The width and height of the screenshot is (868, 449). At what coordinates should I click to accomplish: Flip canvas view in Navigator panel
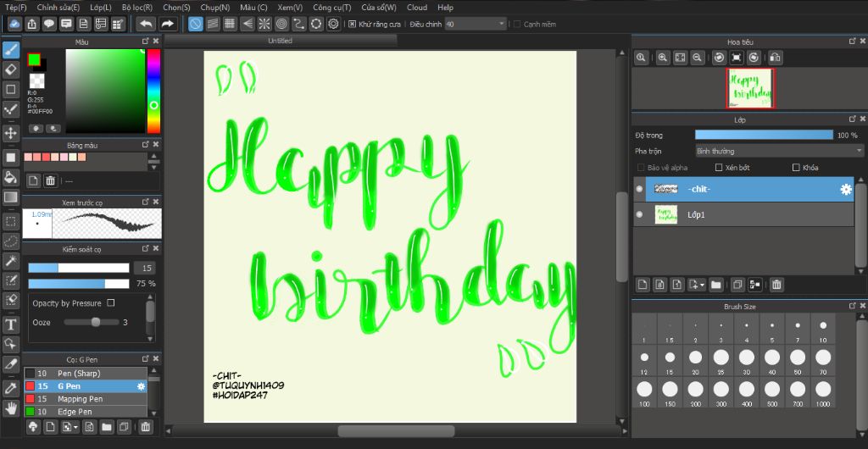pos(775,58)
